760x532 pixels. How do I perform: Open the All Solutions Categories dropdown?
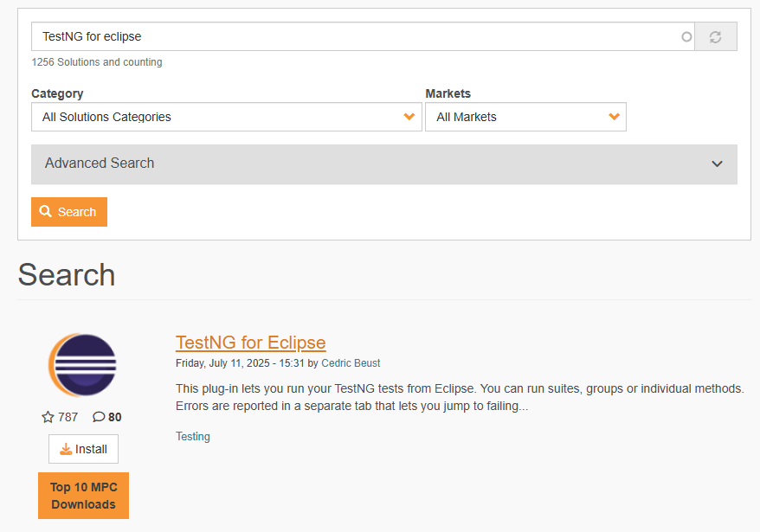[x=226, y=117]
